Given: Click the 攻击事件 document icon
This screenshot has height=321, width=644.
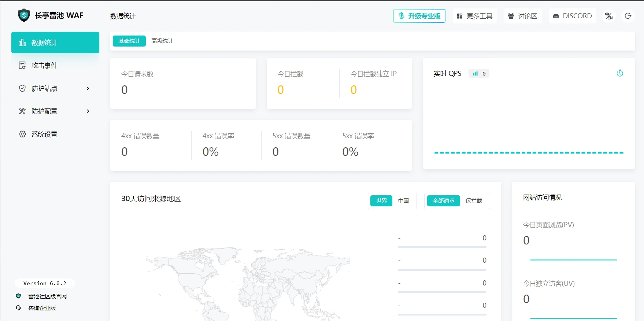Looking at the screenshot, I should click(22, 65).
